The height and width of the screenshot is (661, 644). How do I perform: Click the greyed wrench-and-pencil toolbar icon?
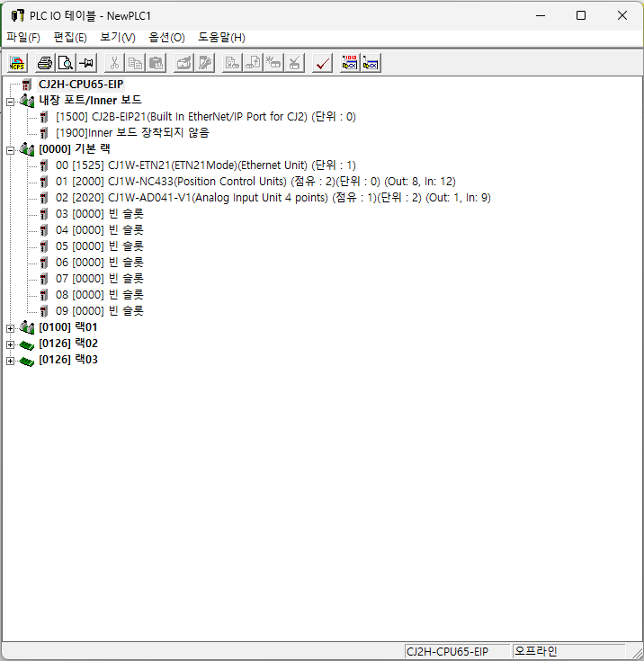pyautogui.click(x=204, y=63)
